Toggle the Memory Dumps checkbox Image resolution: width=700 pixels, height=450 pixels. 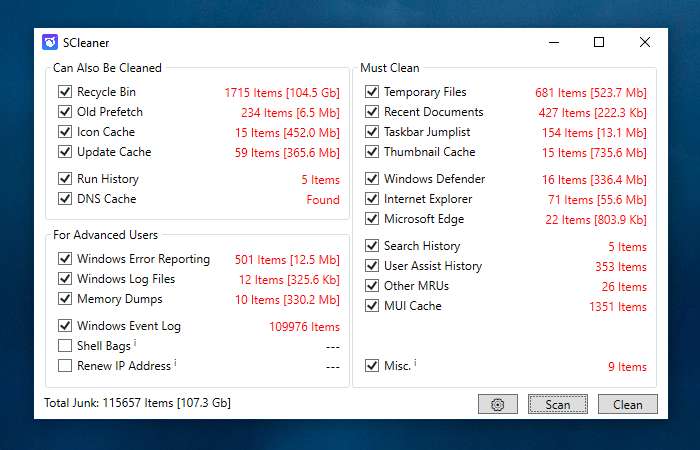pos(65,299)
